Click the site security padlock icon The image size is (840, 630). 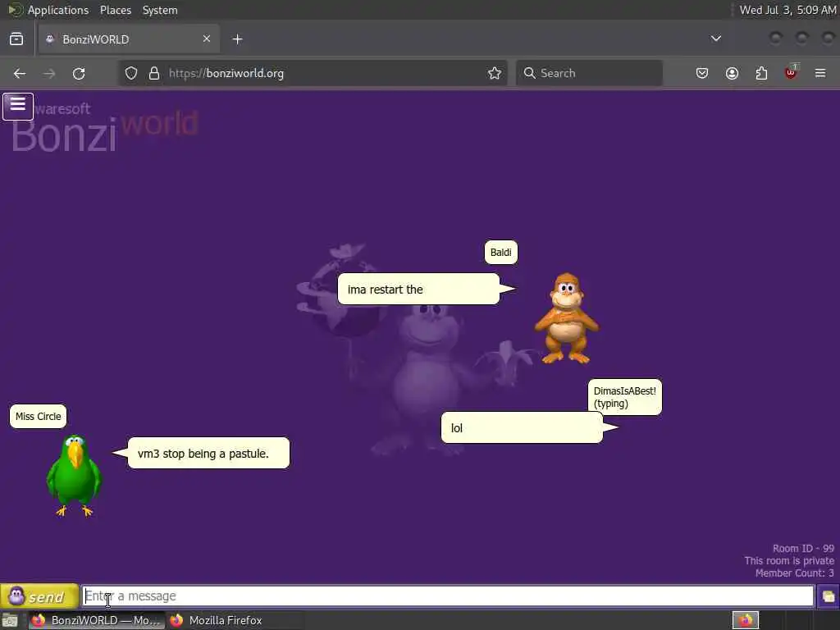click(154, 73)
